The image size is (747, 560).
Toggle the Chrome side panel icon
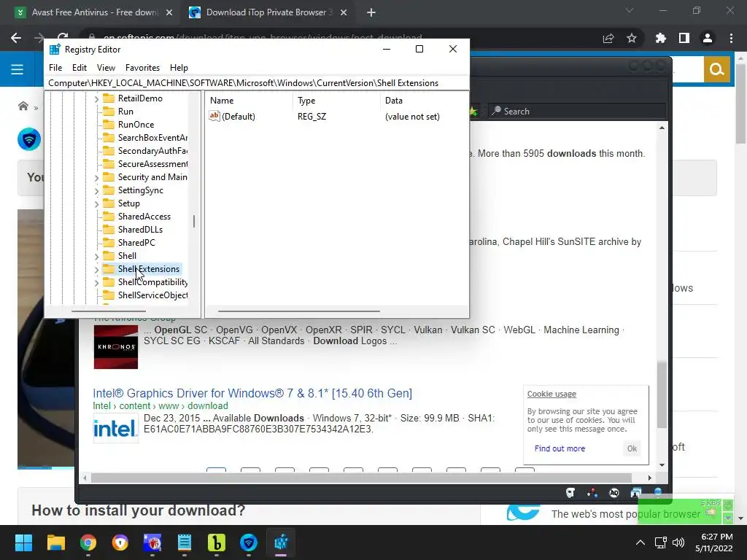click(684, 38)
